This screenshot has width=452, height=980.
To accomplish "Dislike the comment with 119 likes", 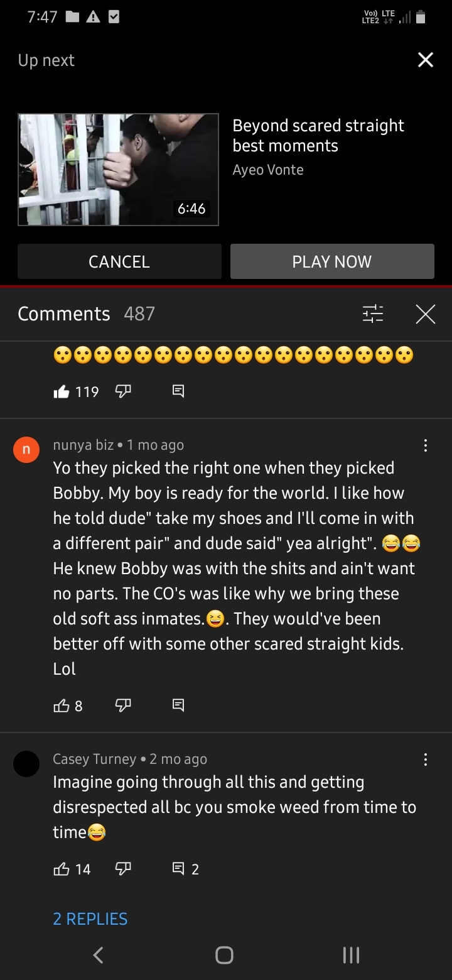I will [x=123, y=391].
